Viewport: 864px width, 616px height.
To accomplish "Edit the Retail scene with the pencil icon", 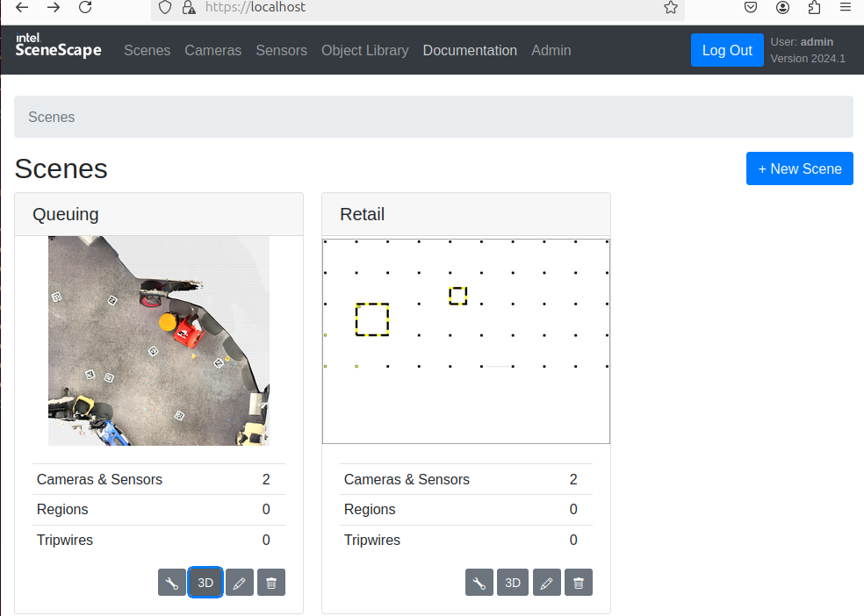I will click(546, 582).
